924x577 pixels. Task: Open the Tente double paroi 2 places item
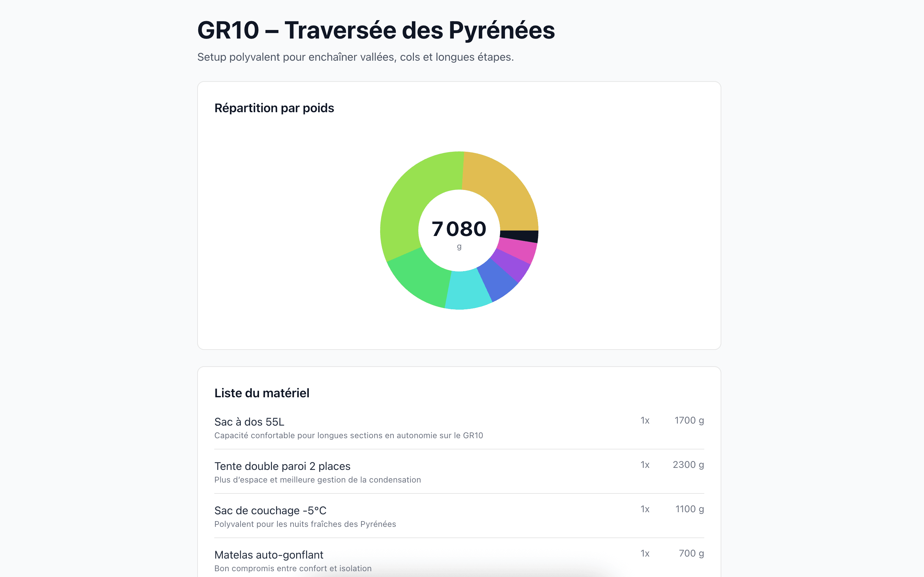click(x=282, y=466)
